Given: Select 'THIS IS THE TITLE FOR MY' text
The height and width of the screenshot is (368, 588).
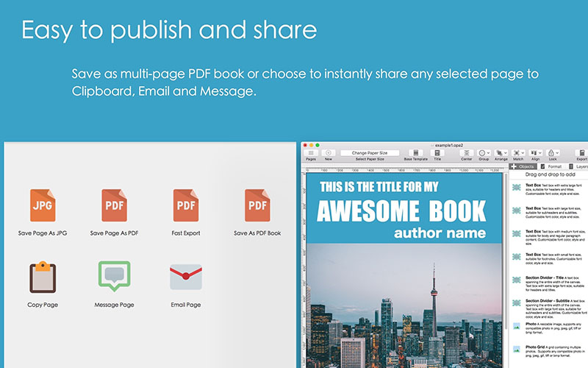Looking at the screenshot, I should coord(379,187).
